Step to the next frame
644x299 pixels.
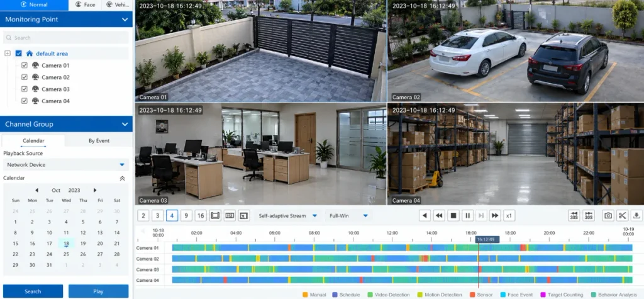point(481,215)
